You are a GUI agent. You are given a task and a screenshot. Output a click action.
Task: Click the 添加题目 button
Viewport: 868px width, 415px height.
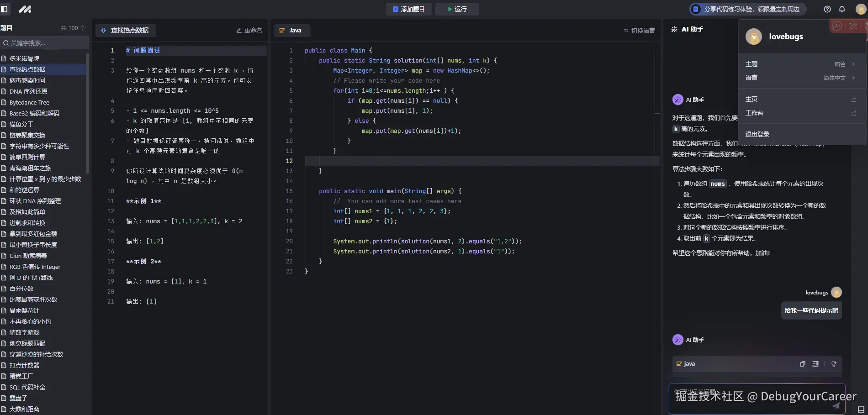tap(408, 9)
